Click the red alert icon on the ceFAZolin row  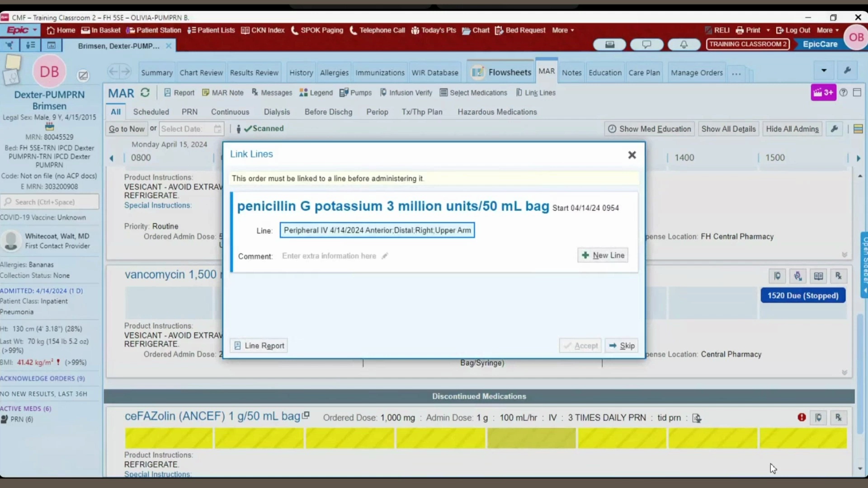point(802,418)
